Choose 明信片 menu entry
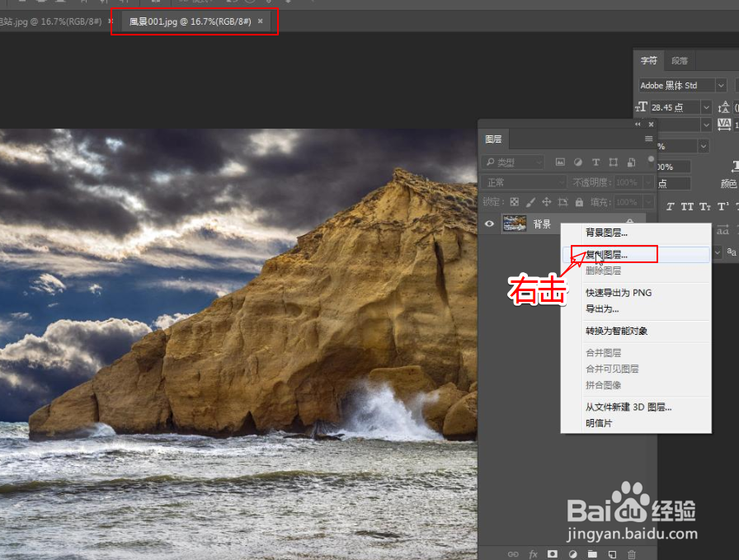The height and width of the screenshot is (560, 739). 636,423
